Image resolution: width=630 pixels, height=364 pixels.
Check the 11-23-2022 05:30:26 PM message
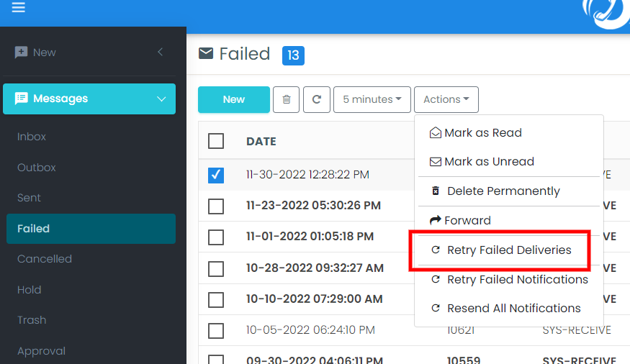tap(216, 206)
